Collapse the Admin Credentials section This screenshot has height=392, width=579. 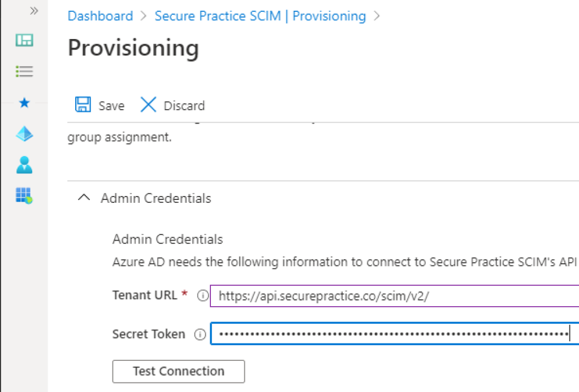pyautogui.click(x=84, y=198)
